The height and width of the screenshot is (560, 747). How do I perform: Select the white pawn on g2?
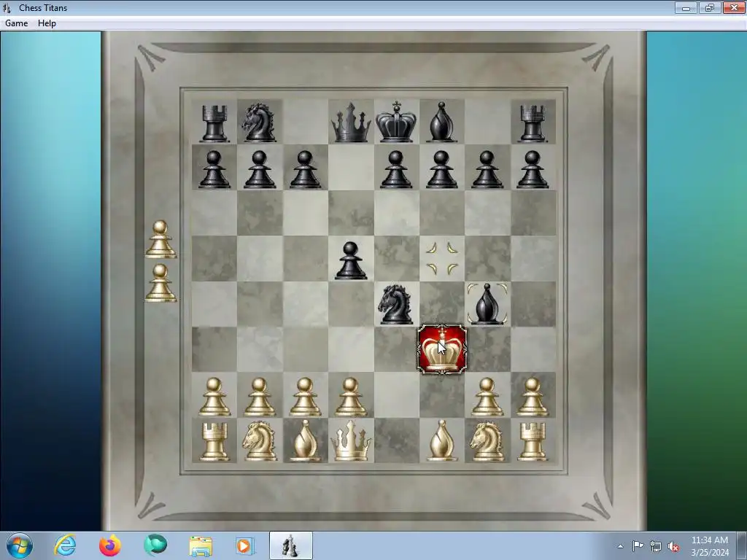click(487, 397)
